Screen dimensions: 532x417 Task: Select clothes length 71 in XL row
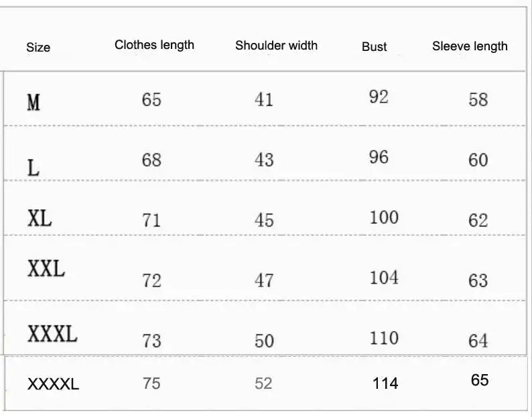tap(151, 220)
